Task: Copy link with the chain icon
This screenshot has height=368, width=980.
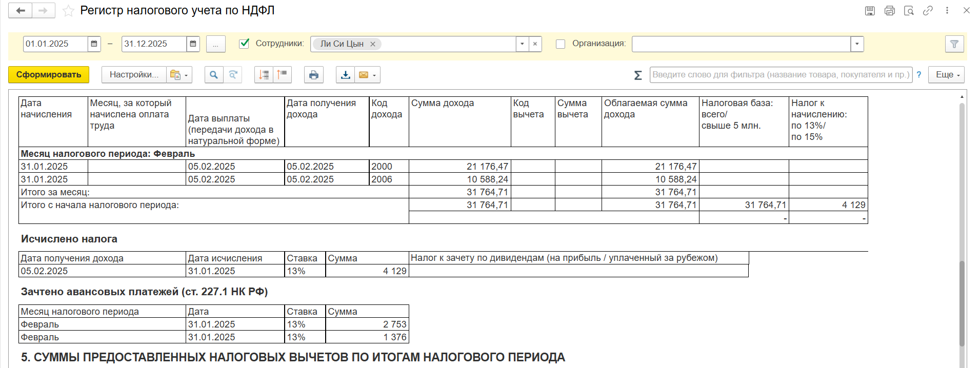Action: tap(928, 10)
